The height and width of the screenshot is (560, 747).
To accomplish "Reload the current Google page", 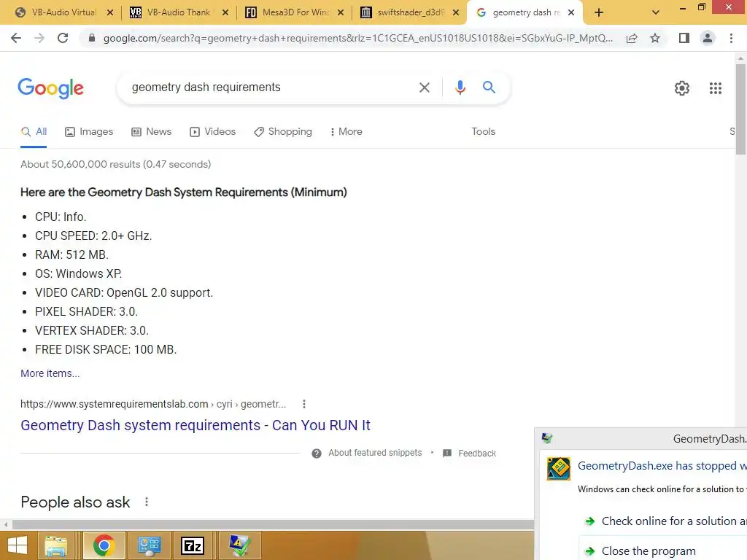I will (x=63, y=38).
